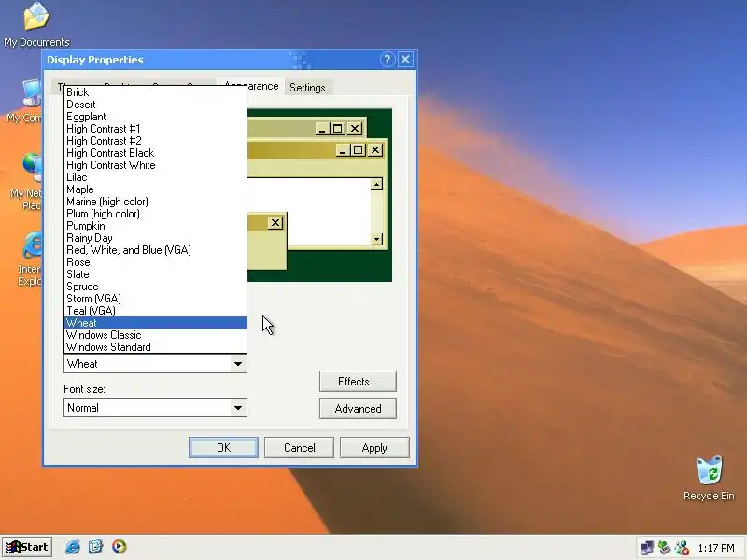This screenshot has height=560, width=747.
Task: Select Maple color scheme
Action: click(155, 189)
